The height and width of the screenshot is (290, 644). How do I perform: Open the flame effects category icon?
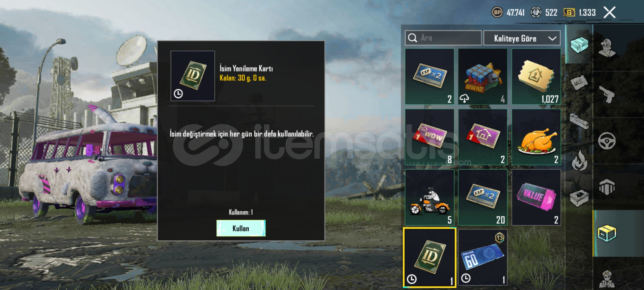579,160
